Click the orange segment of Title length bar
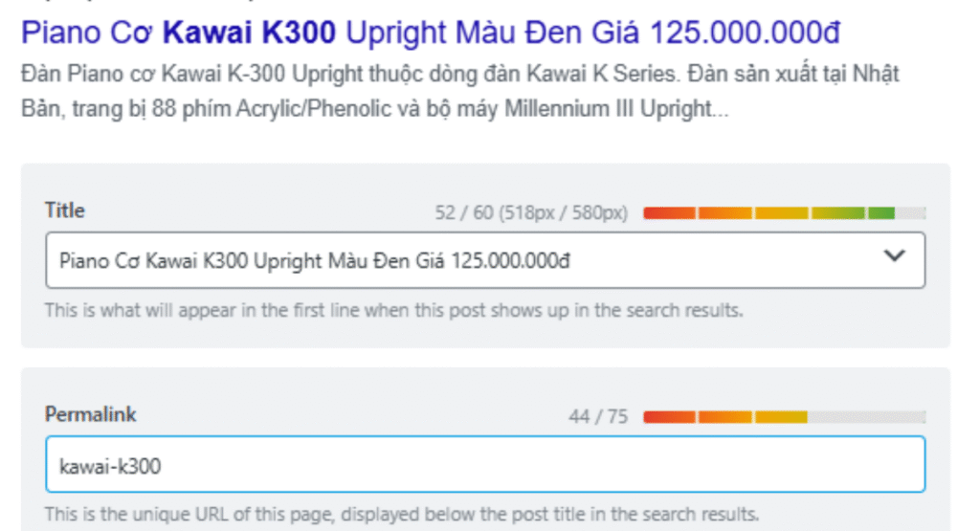Screen dimensions: 980x531 [724, 213]
